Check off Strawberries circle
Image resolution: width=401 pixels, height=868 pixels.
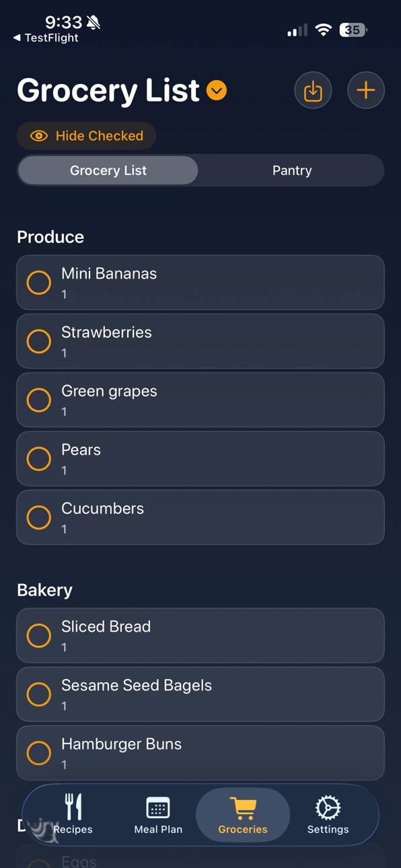[39, 341]
